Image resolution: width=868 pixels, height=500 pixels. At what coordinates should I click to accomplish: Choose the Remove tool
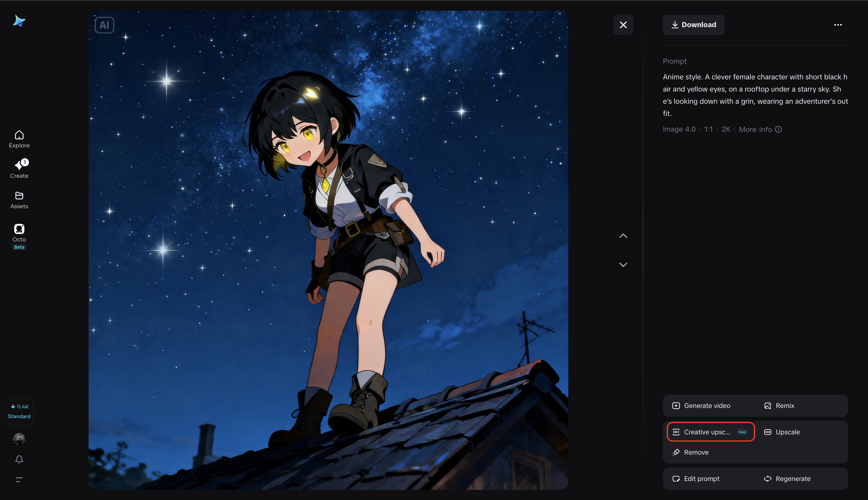[x=690, y=452]
